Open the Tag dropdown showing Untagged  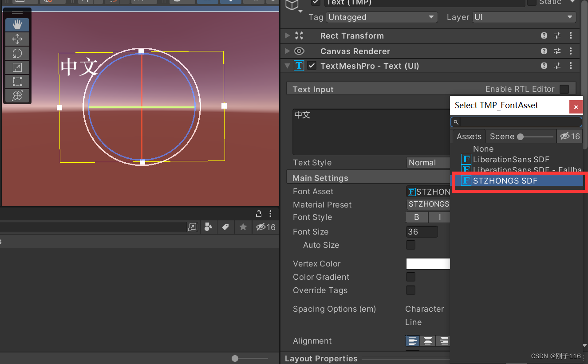(x=382, y=17)
